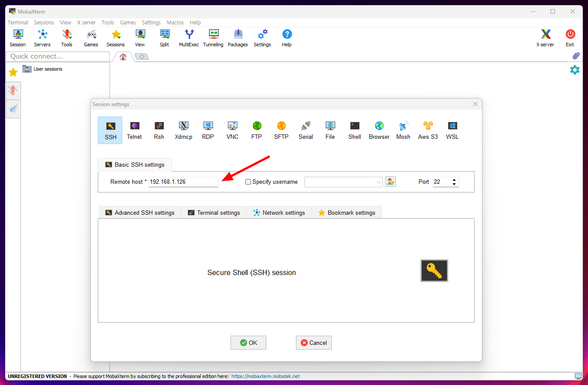Open the credentials manager user icon
This screenshot has height=385, width=588.
(x=391, y=182)
